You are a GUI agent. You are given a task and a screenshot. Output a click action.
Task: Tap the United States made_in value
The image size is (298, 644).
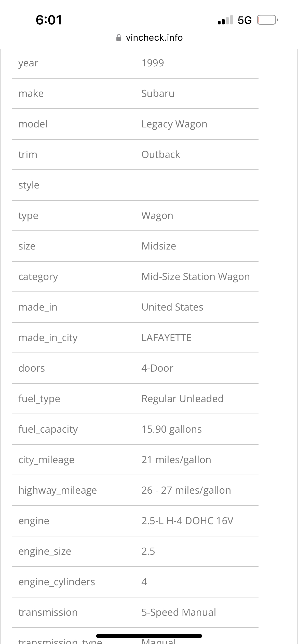pos(172,307)
